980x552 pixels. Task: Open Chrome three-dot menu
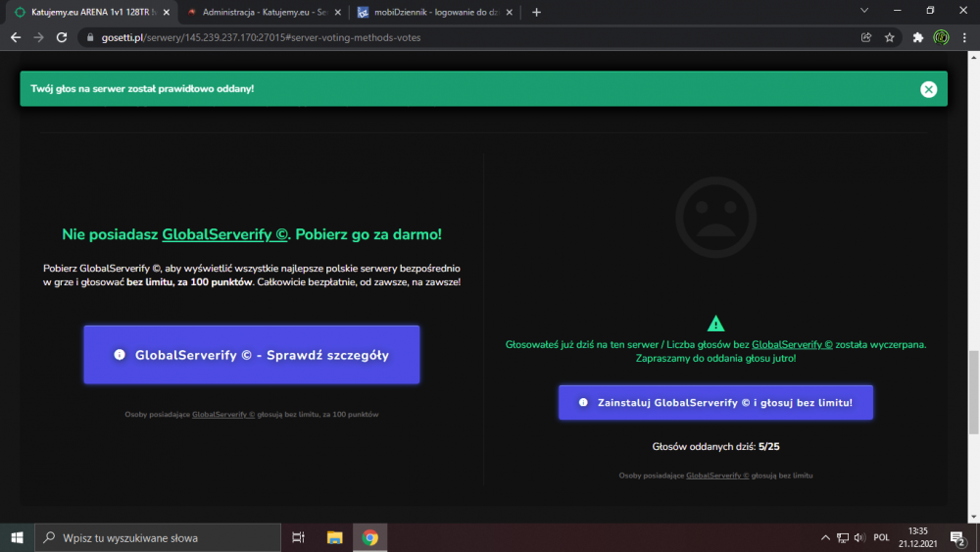pos(964,37)
